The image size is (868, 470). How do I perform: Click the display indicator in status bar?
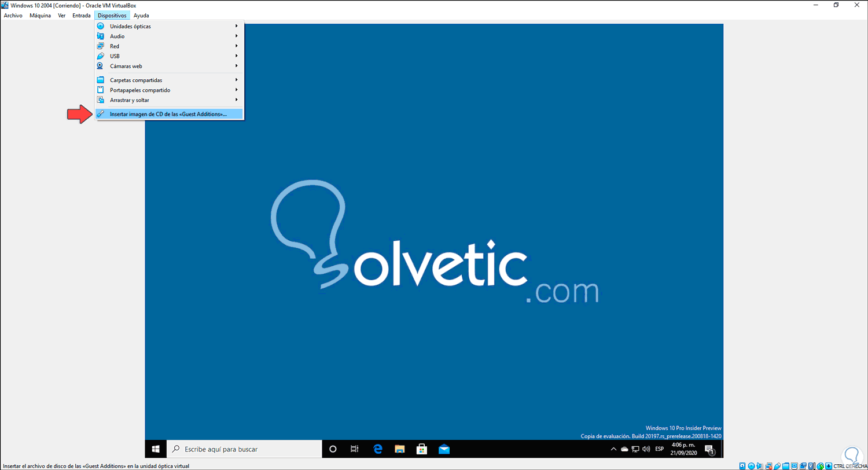point(795,465)
